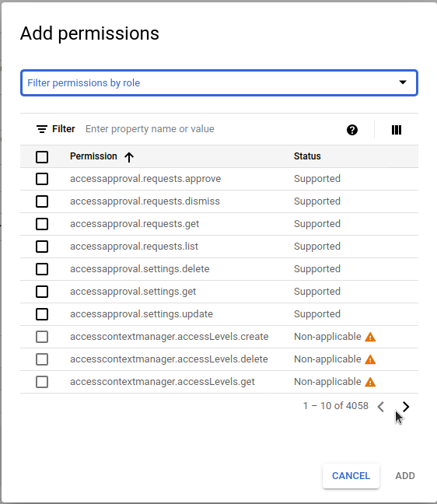437x504 pixels.
Task: Go to previous page of permissions
Action: 381,407
